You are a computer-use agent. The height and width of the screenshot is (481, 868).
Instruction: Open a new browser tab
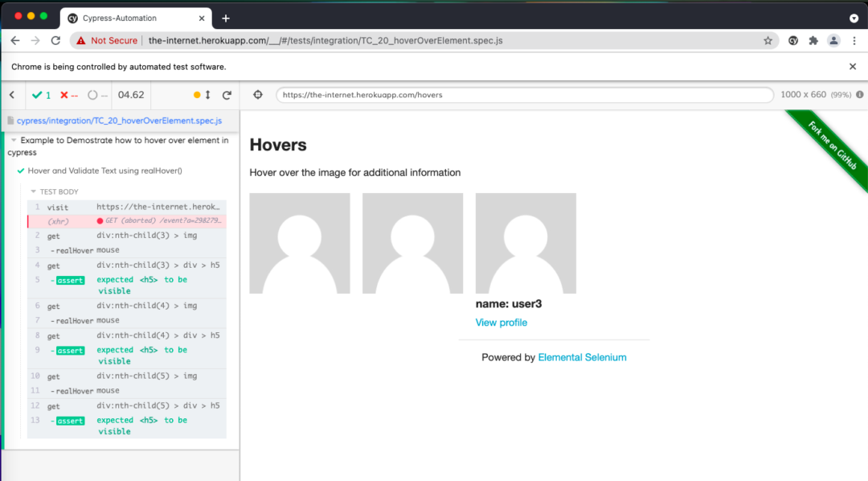[x=226, y=18]
